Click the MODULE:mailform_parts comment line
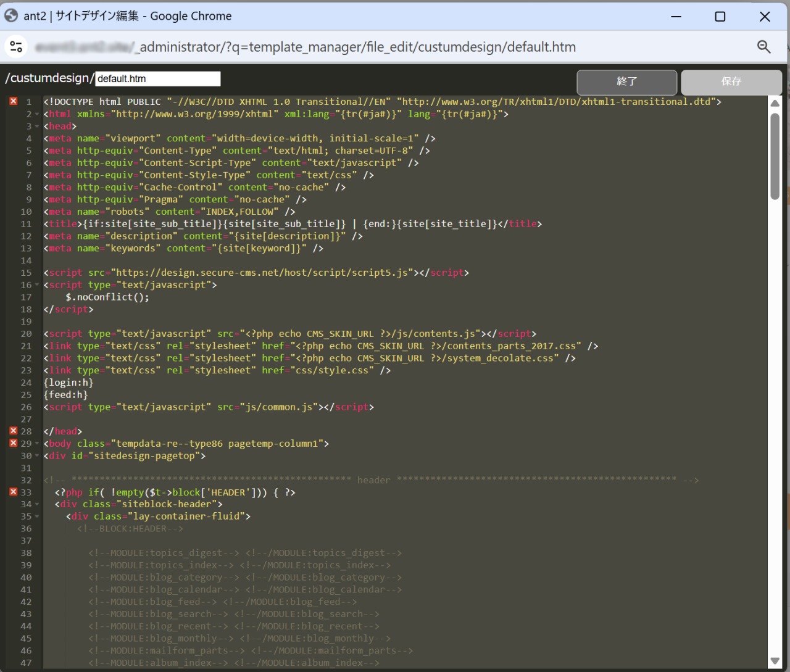This screenshot has height=672, width=790. tap(251, 650)
